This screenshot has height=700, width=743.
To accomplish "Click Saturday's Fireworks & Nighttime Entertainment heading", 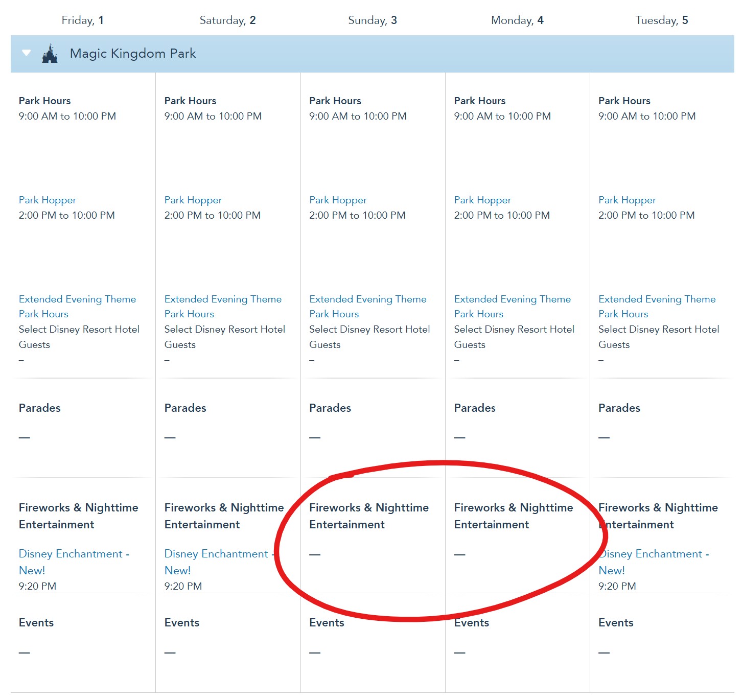I will 224,516.
